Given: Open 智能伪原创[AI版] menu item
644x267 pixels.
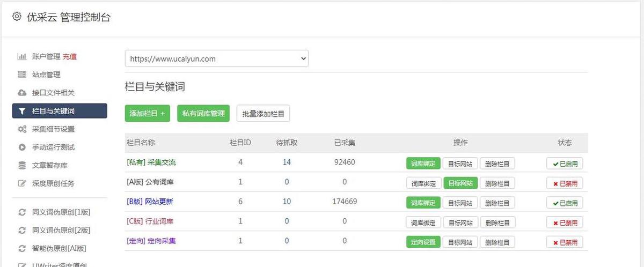Looking at the screenshot, I should (x=59, y=248).
